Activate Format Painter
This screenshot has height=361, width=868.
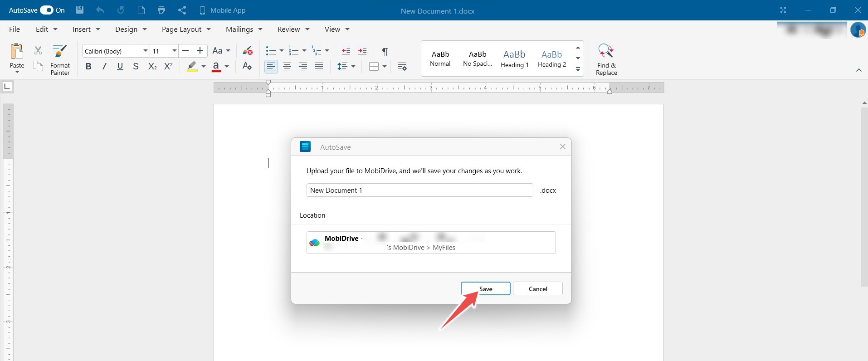click(60, 59)
